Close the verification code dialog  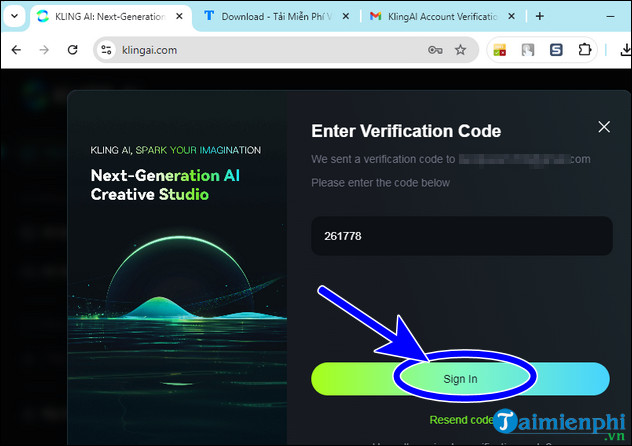604,127
